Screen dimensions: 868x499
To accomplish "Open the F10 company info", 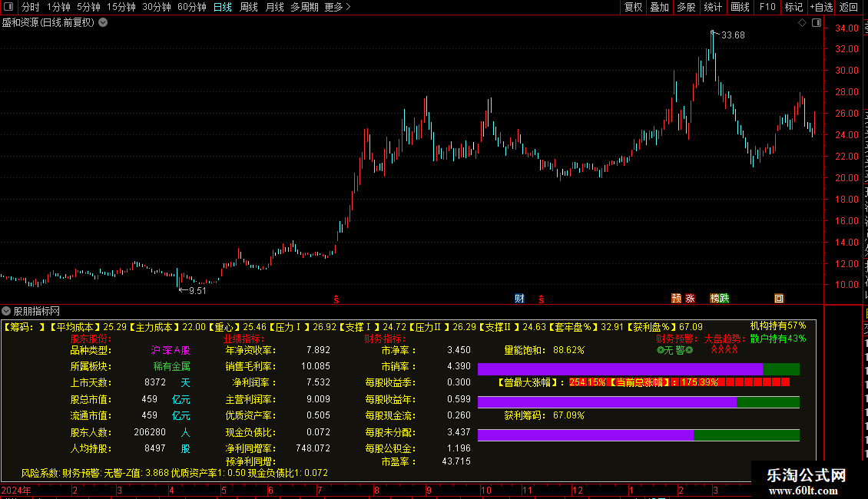I will (x=767, y=7).
